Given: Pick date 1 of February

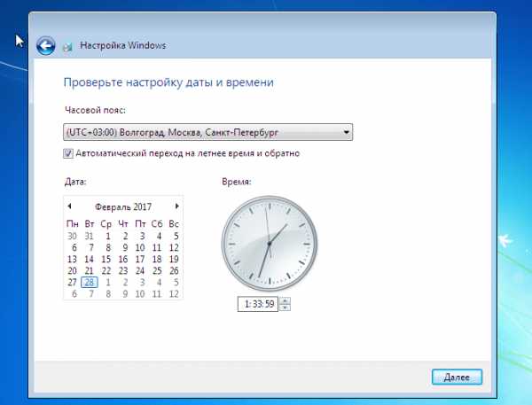Looking at the screenshot, I should (x=107, y=236).
